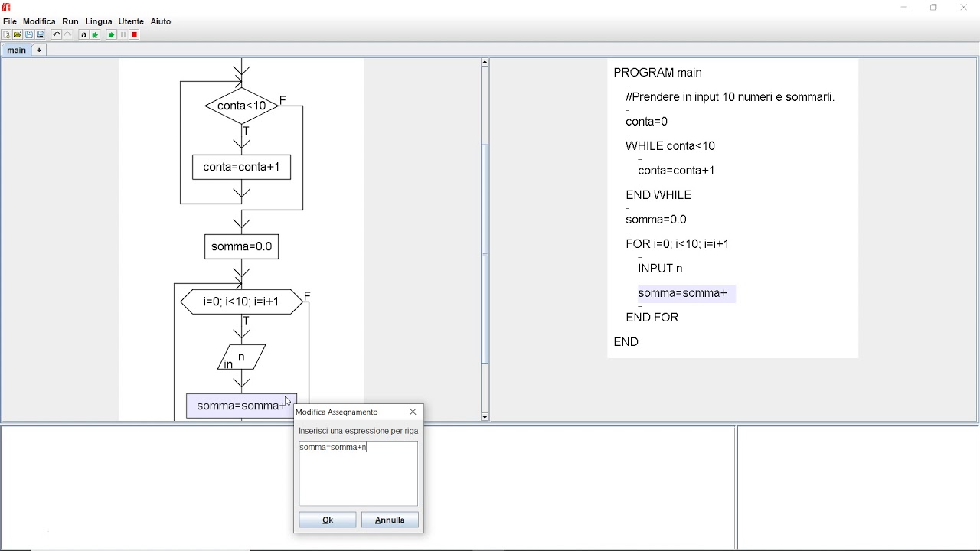Select the conta<10 decision diamond
Screen dimensions: 980x551
point(242,106)
